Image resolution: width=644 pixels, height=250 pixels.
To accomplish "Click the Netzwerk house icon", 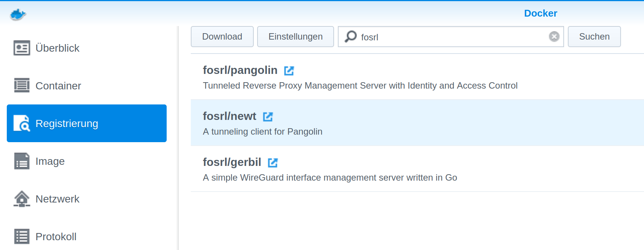I will (22, 199).
